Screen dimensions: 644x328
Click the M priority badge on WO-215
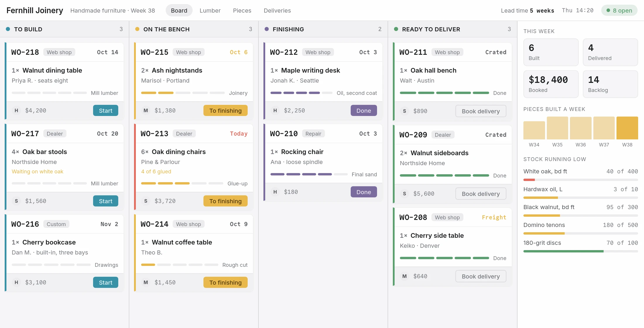click(x=146, y=110)
